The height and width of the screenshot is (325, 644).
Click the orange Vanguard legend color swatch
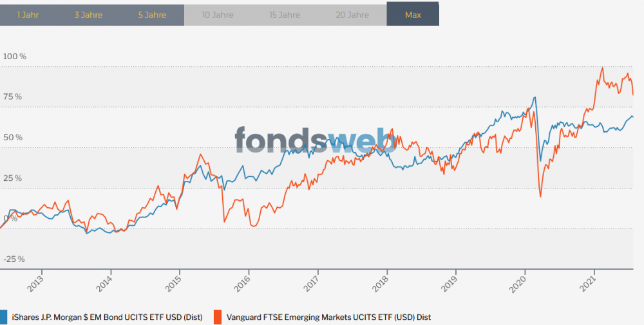[217, 317]
